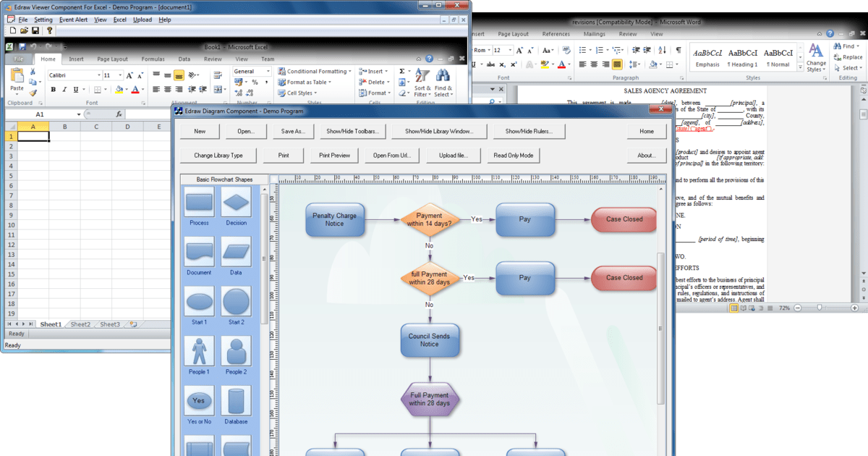Image resolution: width=868 pixels, height=456 pixels.
Task: Pick the Database cylinder shape
Action: tap(236, 400)
